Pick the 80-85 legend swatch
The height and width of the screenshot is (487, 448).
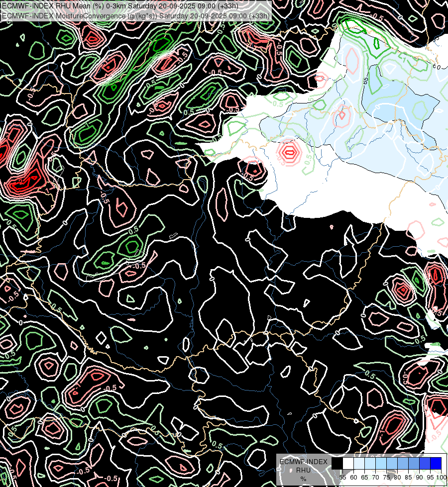(x=403, y=463)
